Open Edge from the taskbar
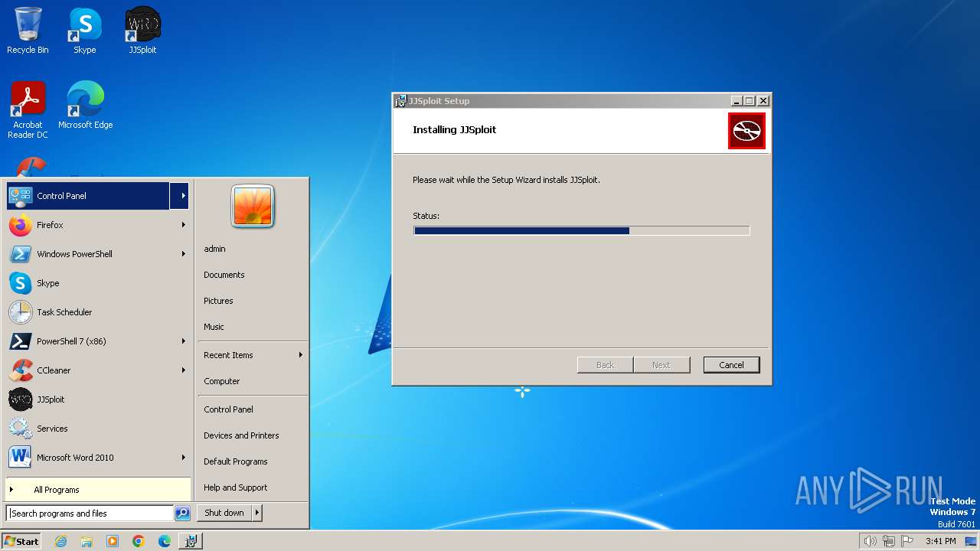Screen dimensions: 980x551 [165, 541]
